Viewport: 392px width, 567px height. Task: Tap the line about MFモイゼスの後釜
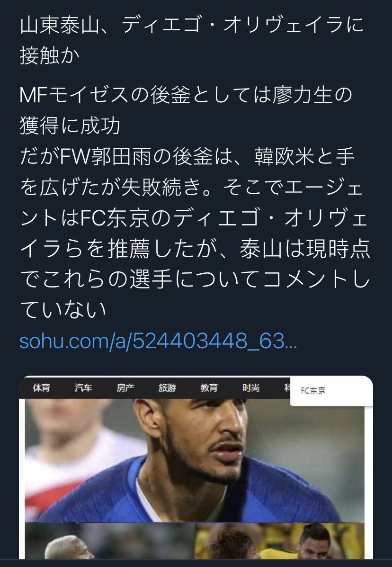(x=186, y=95)
